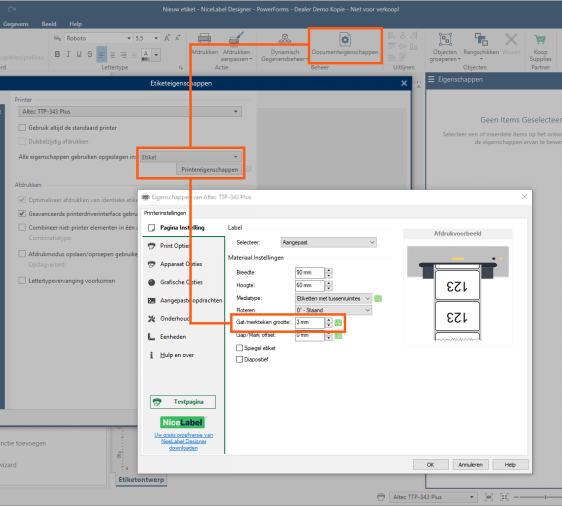The width and height of the screenshot is (562, 506).
Task: Toggle strikethrough formatting
Action: pyautogui.click(x=90, y=54)
